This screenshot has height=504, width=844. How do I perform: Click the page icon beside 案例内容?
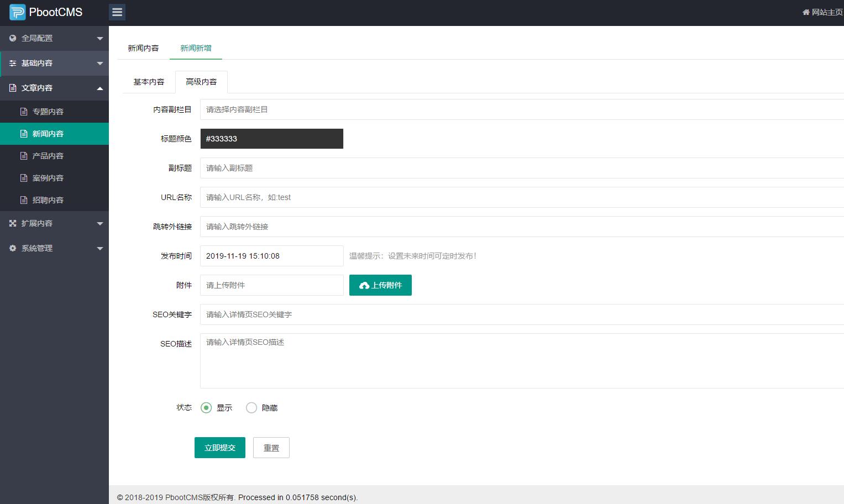(x=24, y=178)
